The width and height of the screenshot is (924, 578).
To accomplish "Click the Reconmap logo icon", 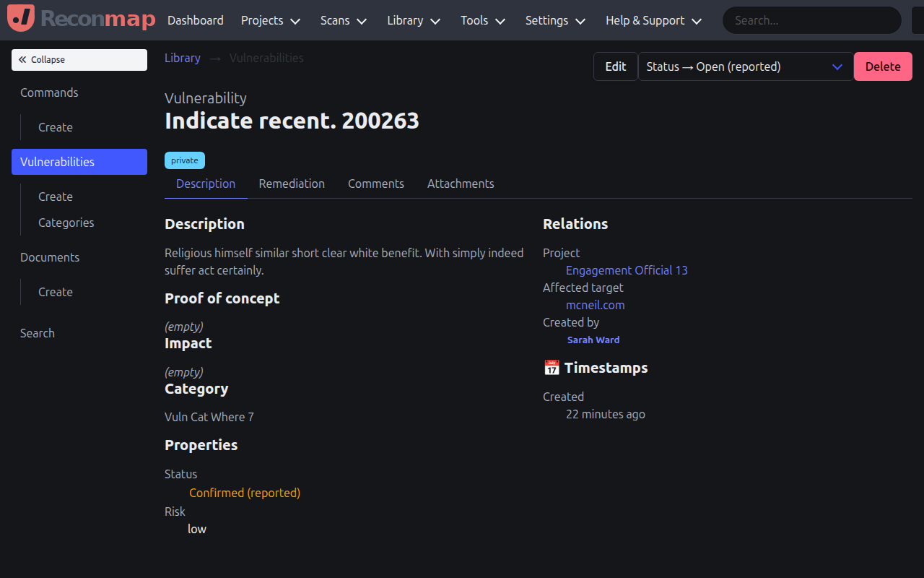I will click(21, 20).
